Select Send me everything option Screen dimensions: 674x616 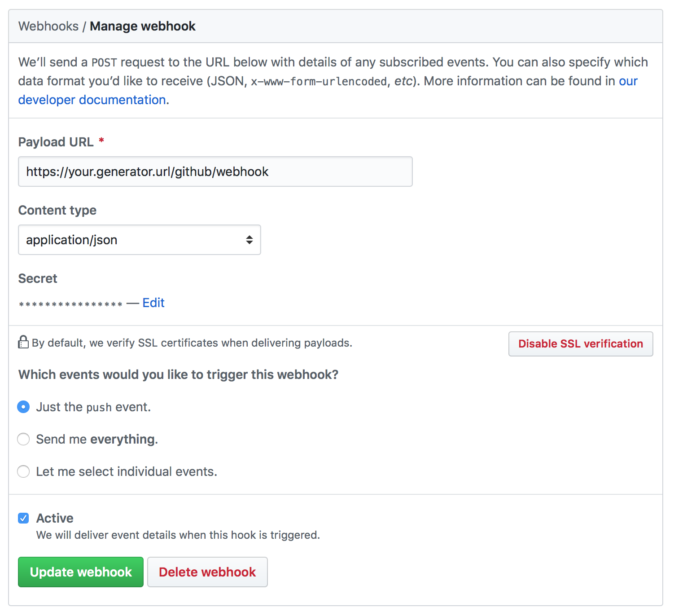pos(23,439)
